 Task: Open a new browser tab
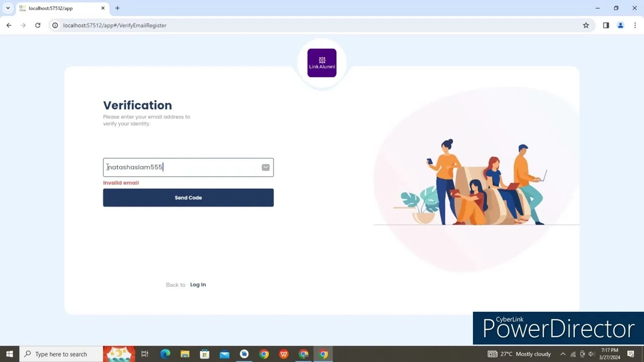(x=117, y=8)
